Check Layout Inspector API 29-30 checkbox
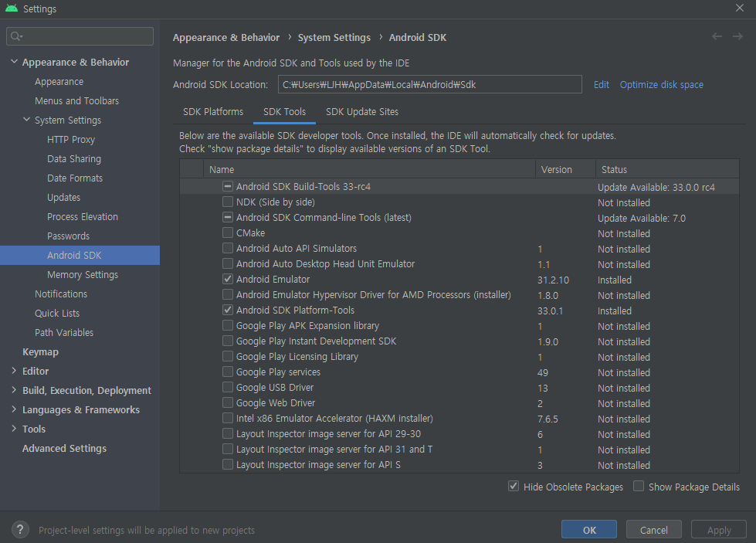756x543 pixels. (x=228, y=433)
